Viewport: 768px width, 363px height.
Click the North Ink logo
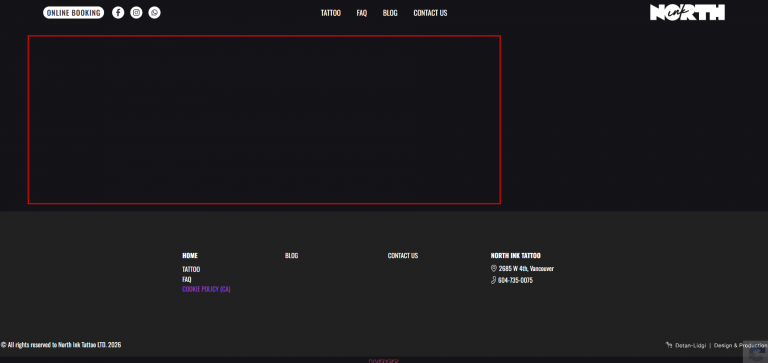click(x=687, y=12)
